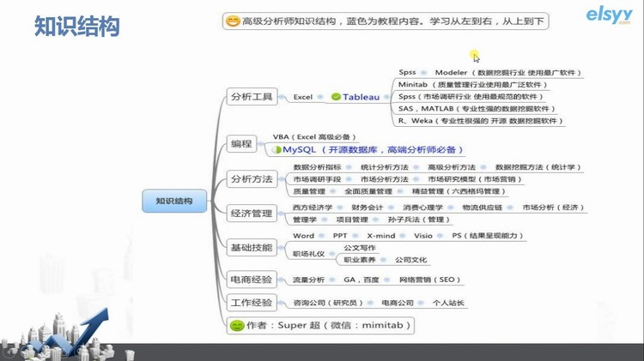
Task: Collapse the 基础技能 branch via its dot
Action: tap(282, 247)
